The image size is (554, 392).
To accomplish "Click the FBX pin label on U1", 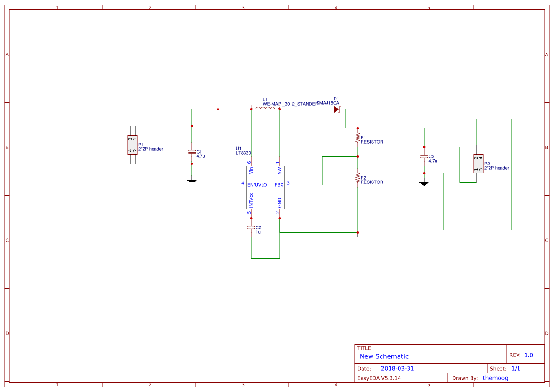I will 279,185.
